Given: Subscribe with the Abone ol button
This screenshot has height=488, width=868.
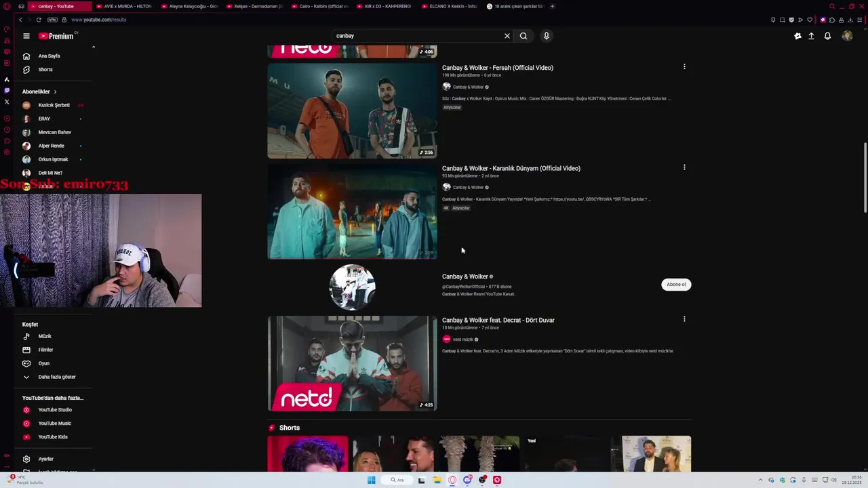Looking at the screenshot, I should [676, 285].
